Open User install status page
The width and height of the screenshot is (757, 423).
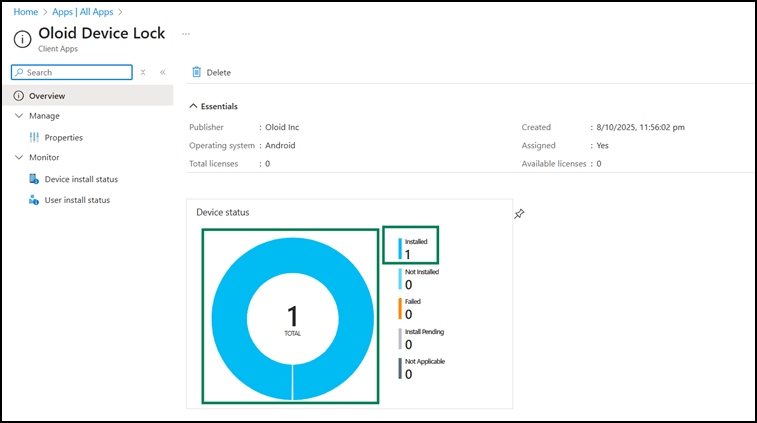[x=77, y=200]
